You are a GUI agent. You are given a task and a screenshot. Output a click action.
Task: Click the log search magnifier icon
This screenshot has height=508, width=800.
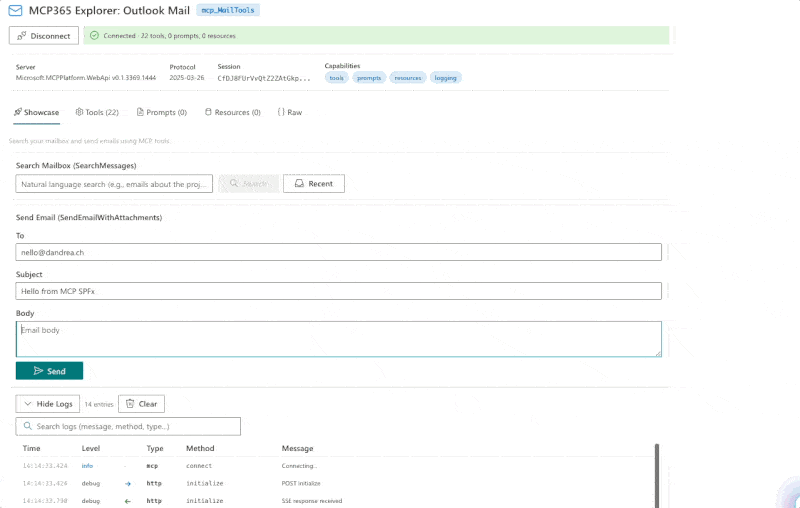[x=28, y=426]
